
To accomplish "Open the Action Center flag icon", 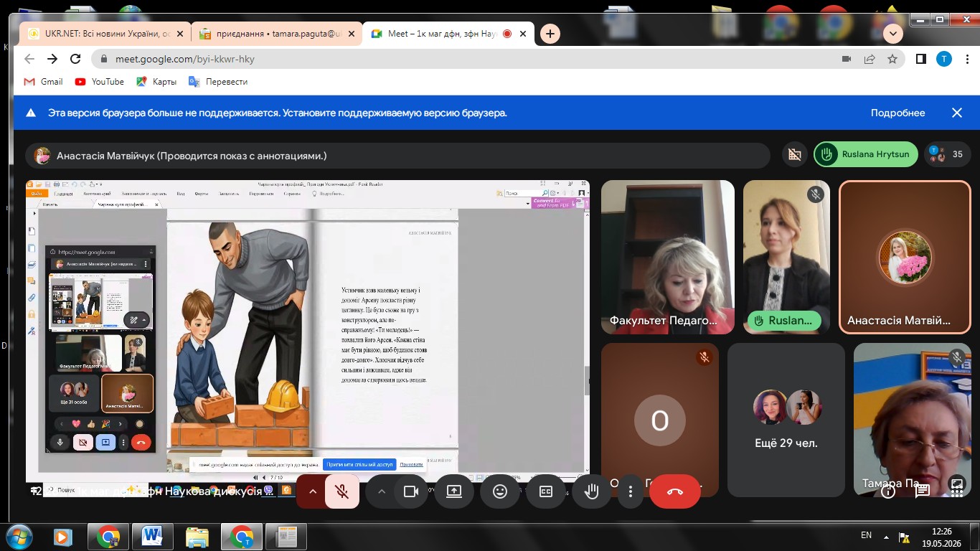I will tap(903, 536).
